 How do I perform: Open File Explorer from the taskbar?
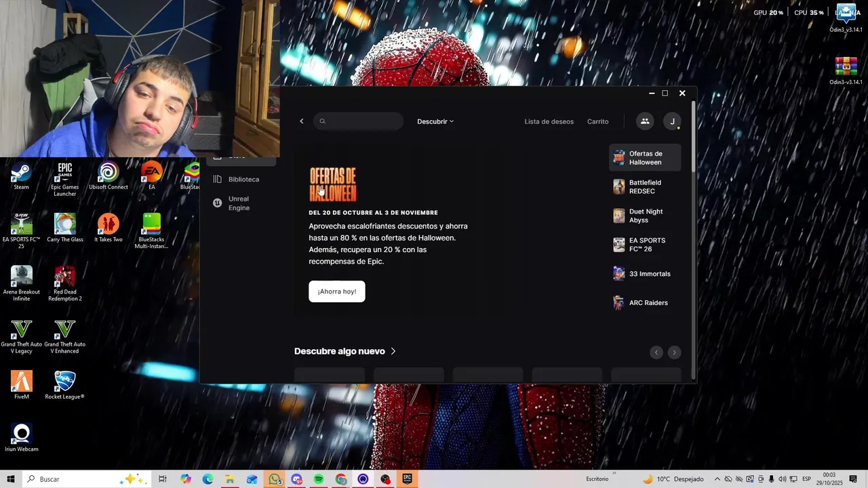pyautogui.click(x=230, y=479)
